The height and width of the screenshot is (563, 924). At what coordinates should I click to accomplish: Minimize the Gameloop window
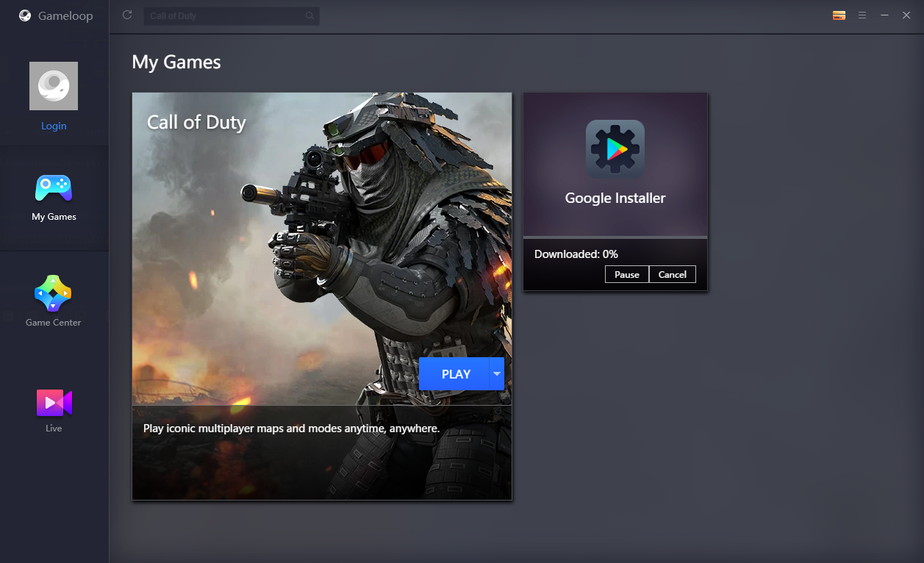click(x=884, y=15)
